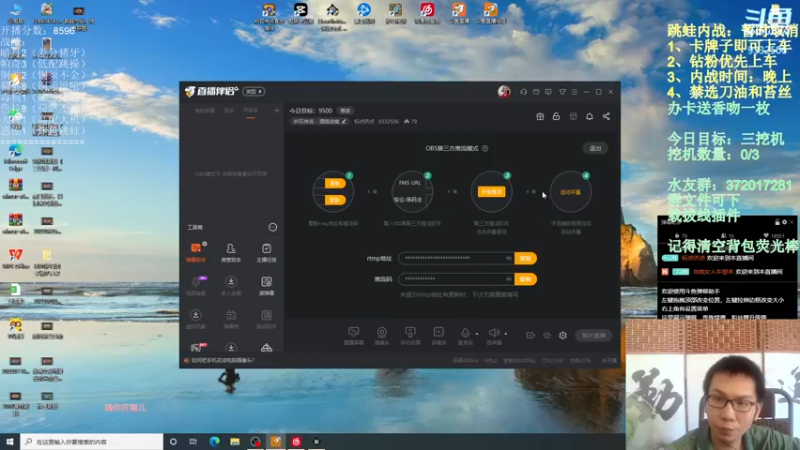Open the hamburger menu in title bar
The image size is (800, 450).
click(574, 92)
